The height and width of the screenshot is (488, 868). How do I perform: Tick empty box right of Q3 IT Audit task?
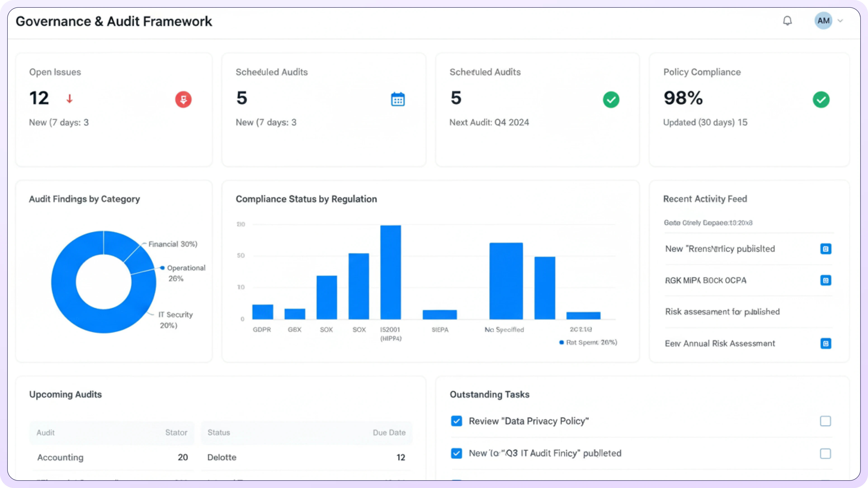825,453
